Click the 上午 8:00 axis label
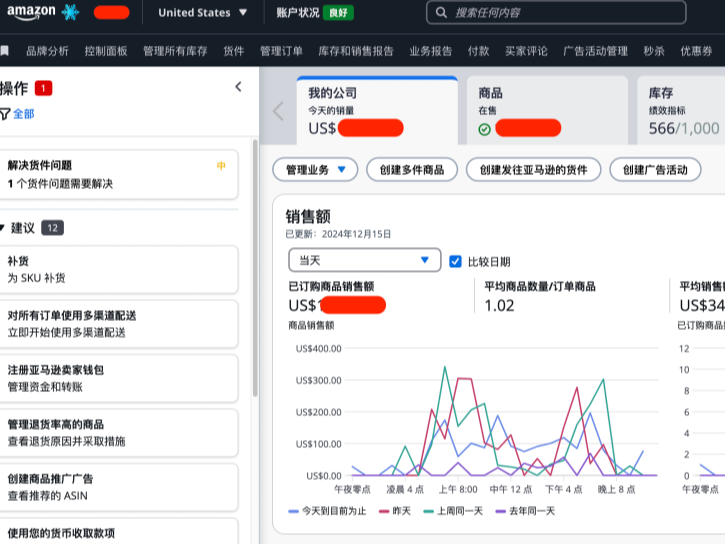The image size is (725, 544). point(458,489)
